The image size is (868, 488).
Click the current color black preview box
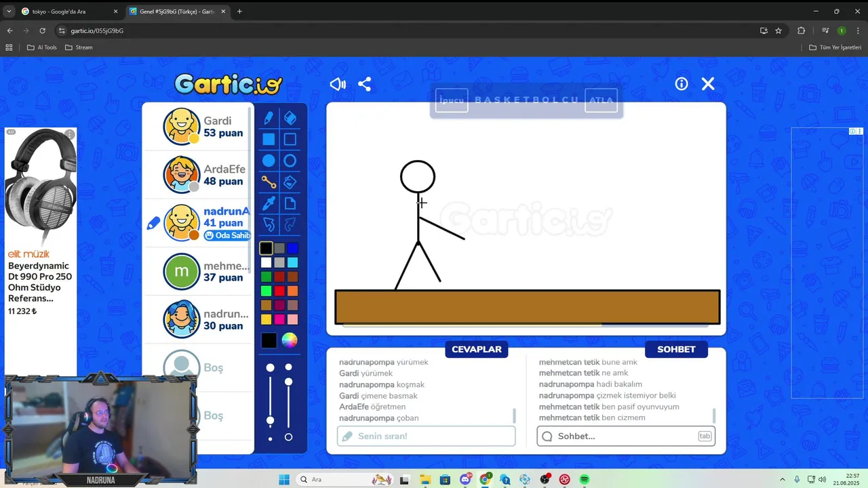click(269, 340)
